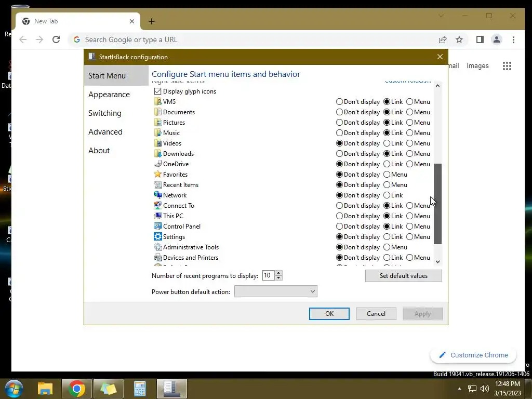Set Favorites to Menu
Viewport: 532px width, 399px height.
point(387,175)
